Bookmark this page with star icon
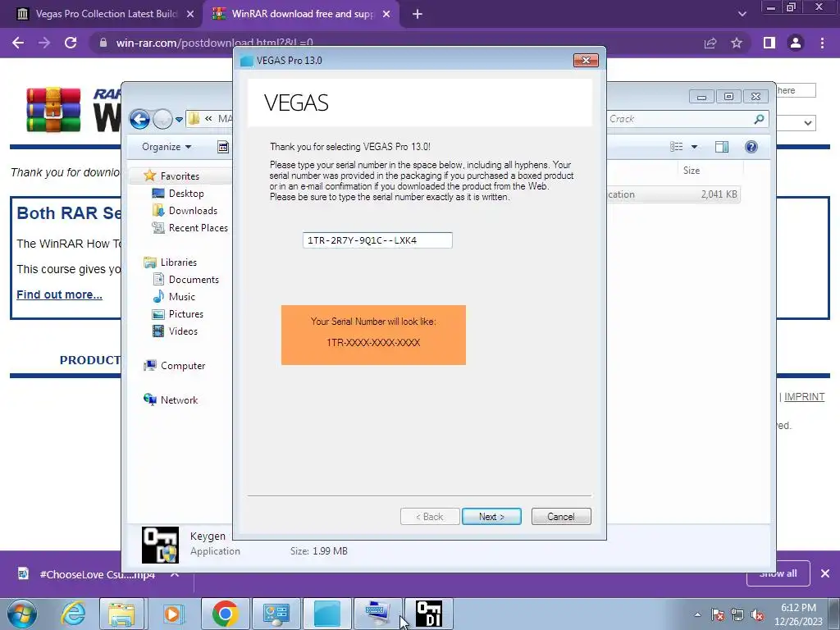Image resolution: width=840 pixels, height=630 pixels. pos(737,43)
